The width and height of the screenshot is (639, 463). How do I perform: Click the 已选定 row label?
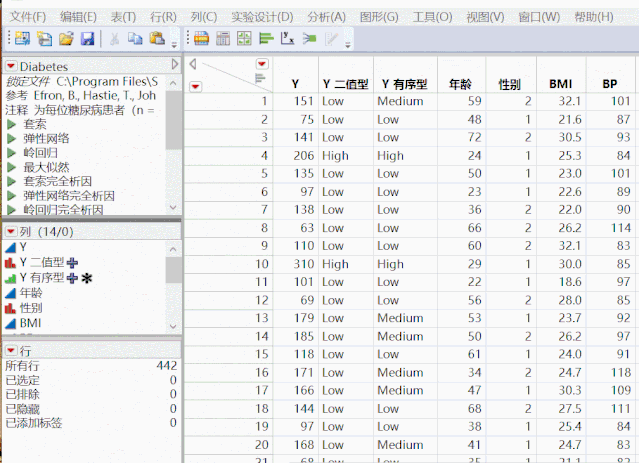[22, 380]
